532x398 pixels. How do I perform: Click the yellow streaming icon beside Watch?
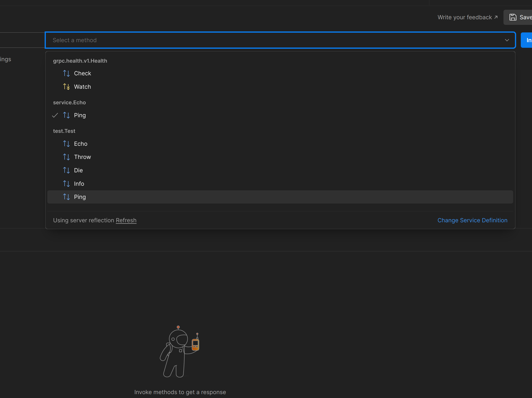66,87
